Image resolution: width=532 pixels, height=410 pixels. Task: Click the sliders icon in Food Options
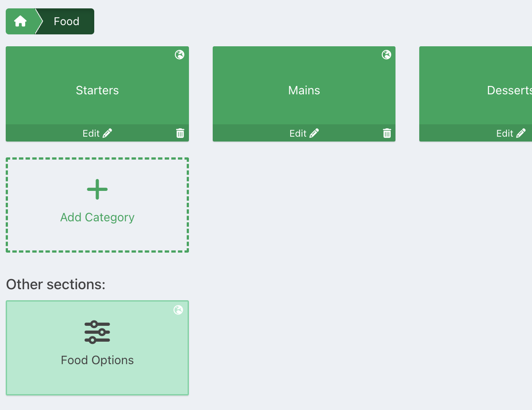97,332
